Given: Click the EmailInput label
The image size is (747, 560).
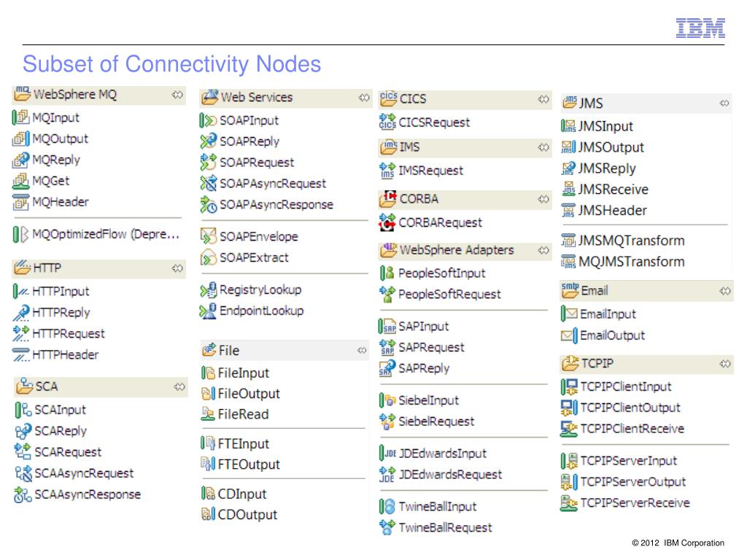Looking at the screenshot, I should 608,314.
